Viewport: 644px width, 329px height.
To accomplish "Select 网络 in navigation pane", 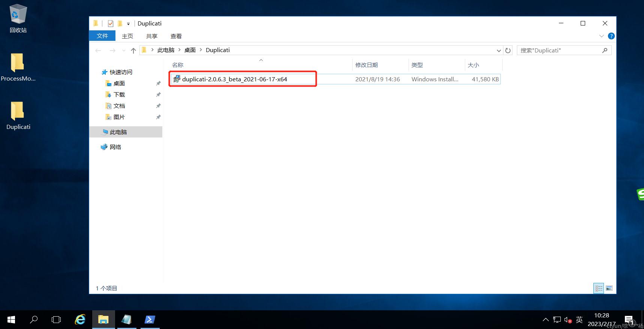I will click(115, 147).
